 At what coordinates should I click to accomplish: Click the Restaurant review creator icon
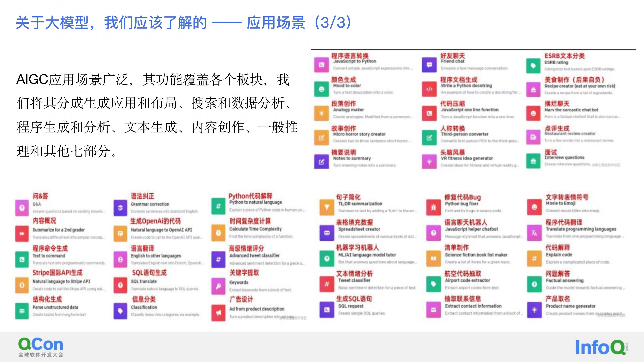click(x=533, y=137)
